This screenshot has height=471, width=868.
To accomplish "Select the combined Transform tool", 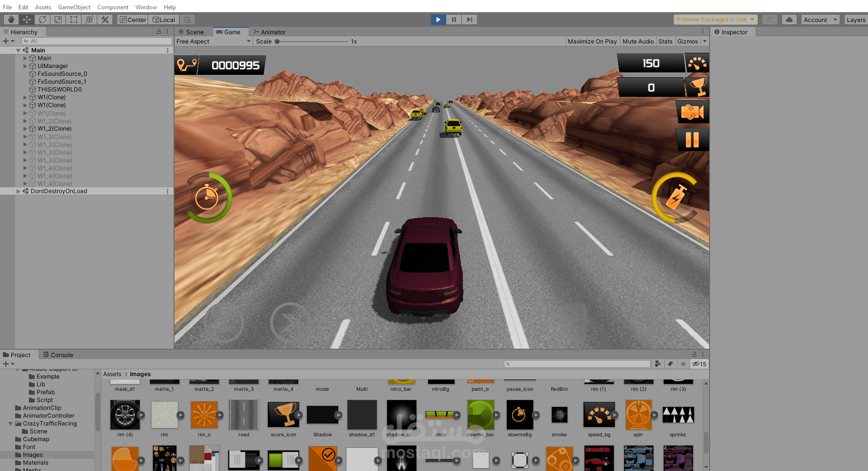I will pos(89,20).
